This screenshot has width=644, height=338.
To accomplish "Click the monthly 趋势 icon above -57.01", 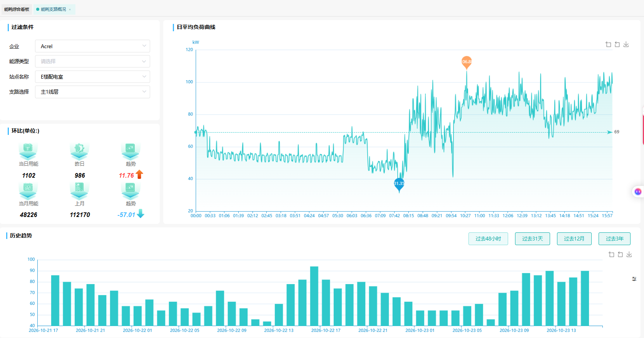I will click(x=130, y=190).
